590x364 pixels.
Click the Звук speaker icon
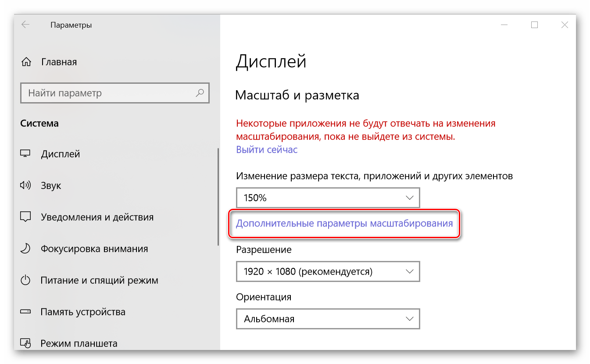pyautogui.click(x=25, y=186)
